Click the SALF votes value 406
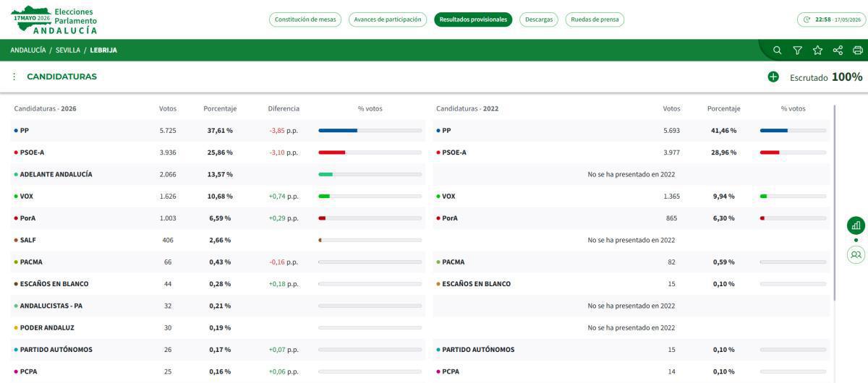This screenshot has width=868, height=383. (x=168, y=240)
